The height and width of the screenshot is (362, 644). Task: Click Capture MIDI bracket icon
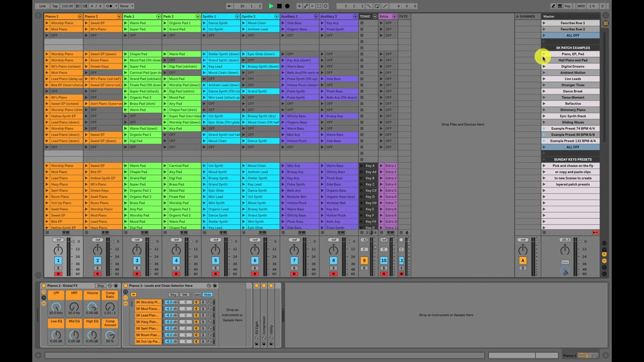(x=319, y=6)
